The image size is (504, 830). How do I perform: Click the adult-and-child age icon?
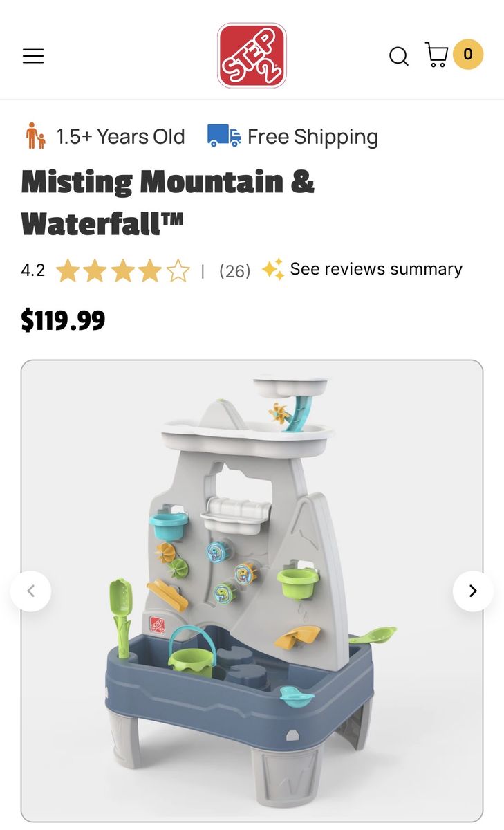pos(36,136)
